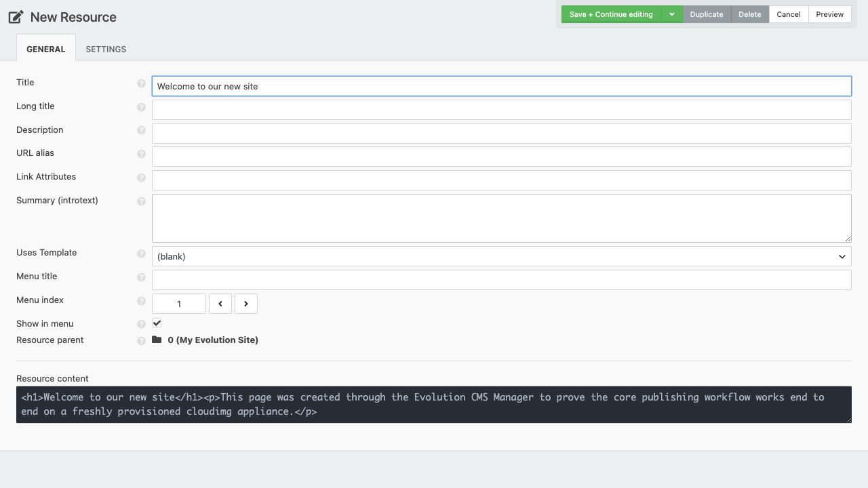
Task: Click the Description input field
Action: click(502, 133)
